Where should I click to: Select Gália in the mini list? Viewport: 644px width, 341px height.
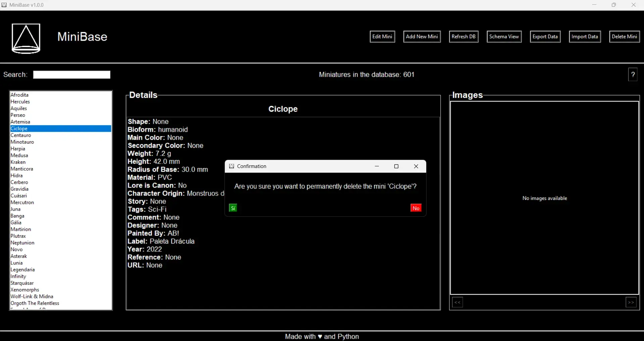coord(61,223)
